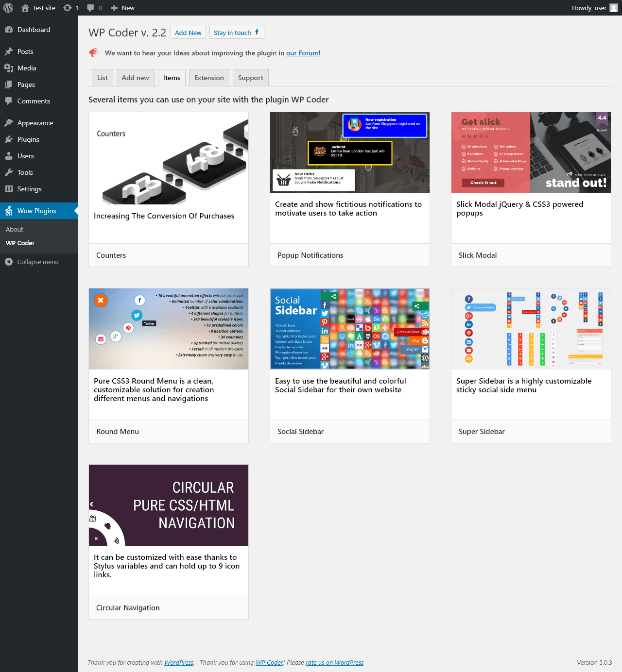Click the Super Sidebar card title
Image resolution: width=622 pixels, height=672 pixels.
[x=482, y=432]
